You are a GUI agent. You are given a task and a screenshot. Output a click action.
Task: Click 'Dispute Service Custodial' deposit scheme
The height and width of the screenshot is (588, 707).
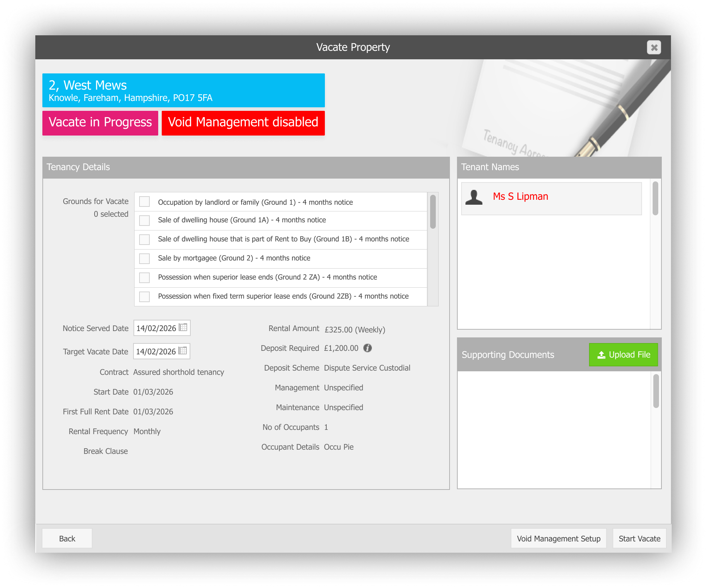(367, 368)
